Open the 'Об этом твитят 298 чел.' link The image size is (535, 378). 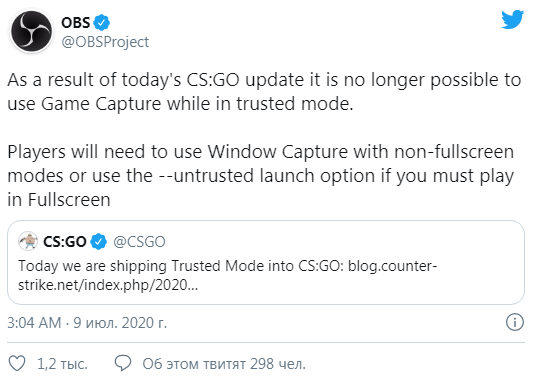224,364
